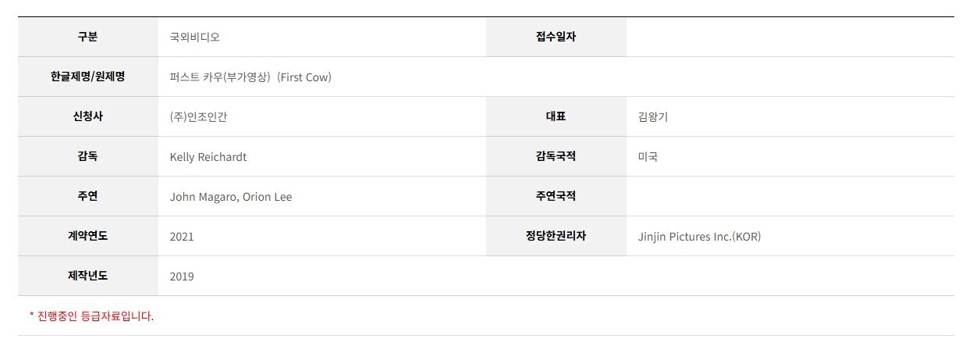The width and height of the screenshot is (980, 357).
Task: Click the red 진행중인 등급자료입니다 notice
Action: tap(91, 316)
